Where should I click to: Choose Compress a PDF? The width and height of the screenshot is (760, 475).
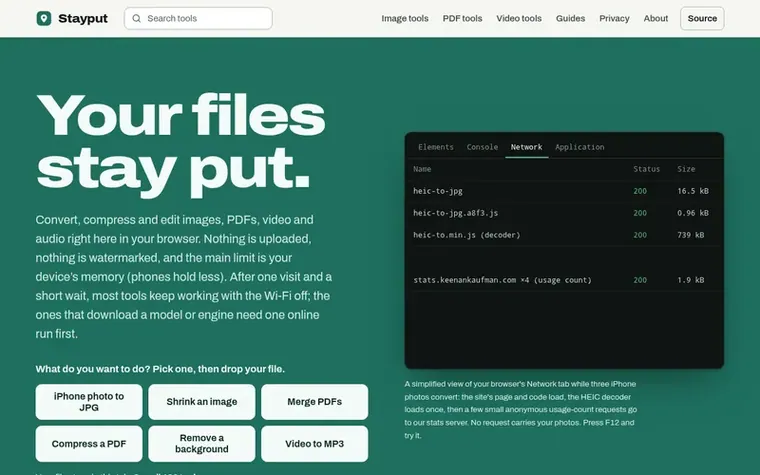(x=89, y=444)
